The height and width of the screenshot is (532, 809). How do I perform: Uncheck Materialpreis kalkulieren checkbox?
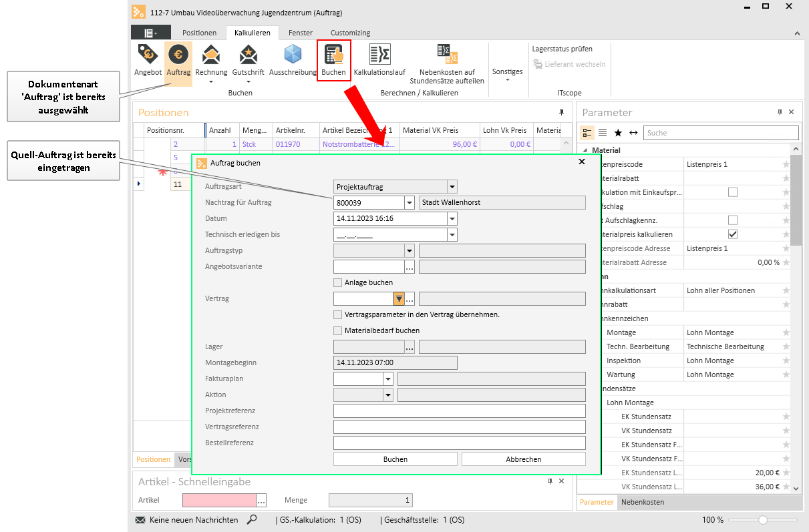click(733, 234)
